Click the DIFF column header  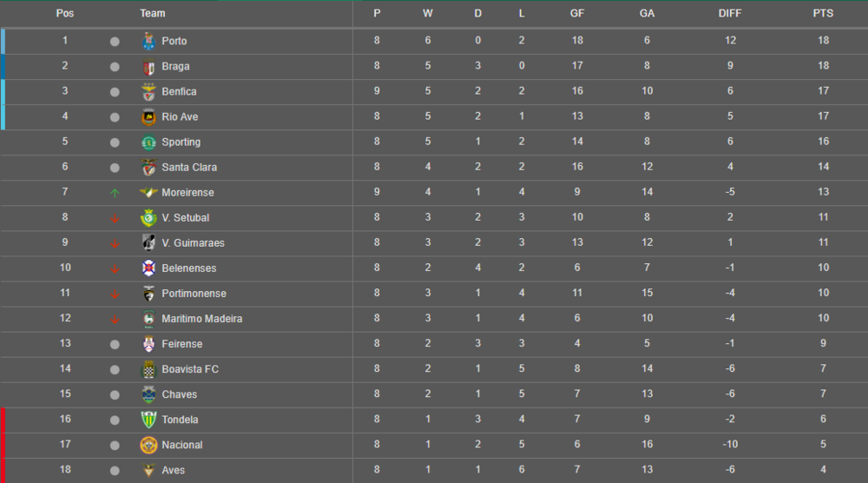731,13
